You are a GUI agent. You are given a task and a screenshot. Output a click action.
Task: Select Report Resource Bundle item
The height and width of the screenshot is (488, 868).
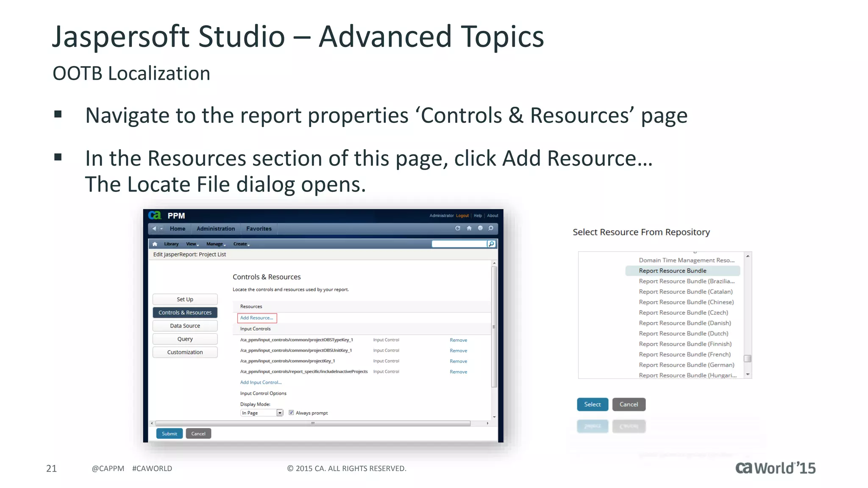682,271
